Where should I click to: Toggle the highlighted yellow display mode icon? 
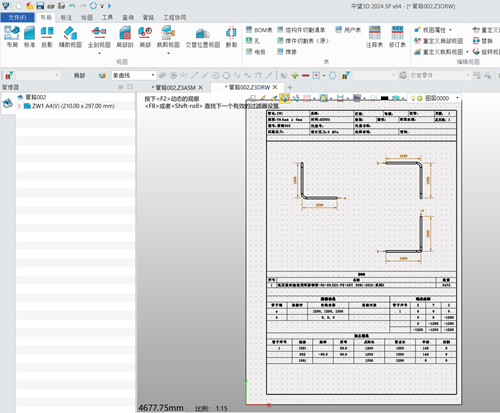[284, 98]
